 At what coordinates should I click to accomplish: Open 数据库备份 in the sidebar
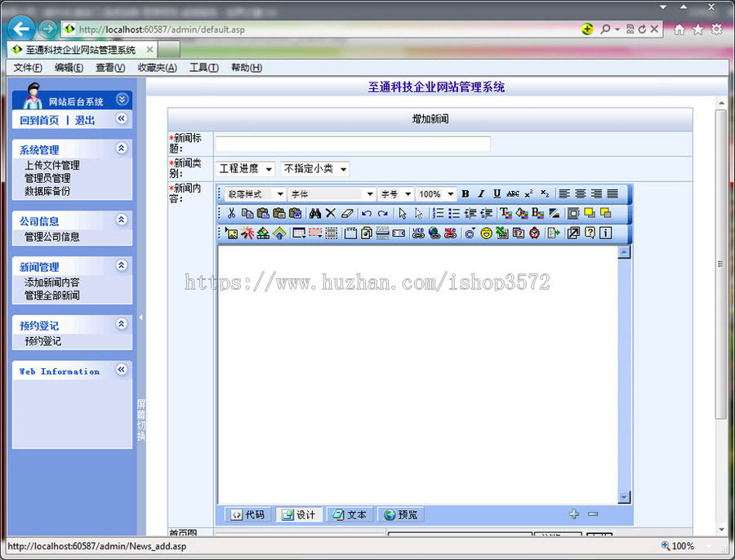[x=47, y=191]
